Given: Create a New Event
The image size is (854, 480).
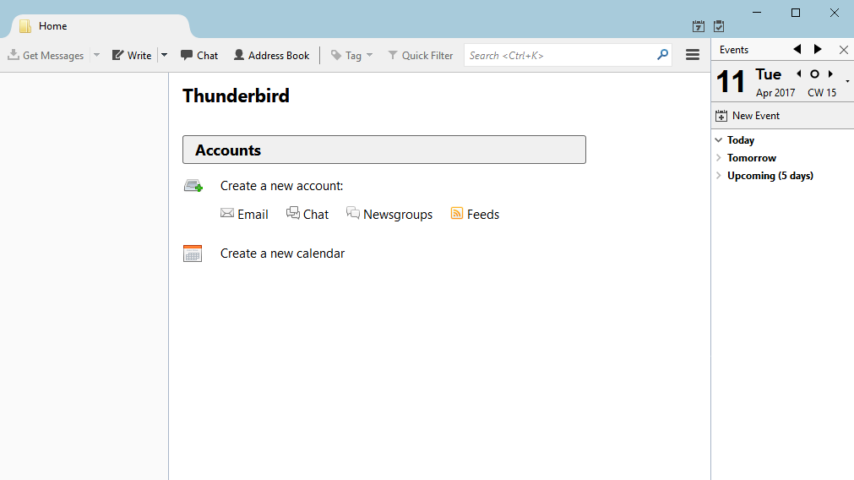Looking at the screenshot, I should point(747,116).
